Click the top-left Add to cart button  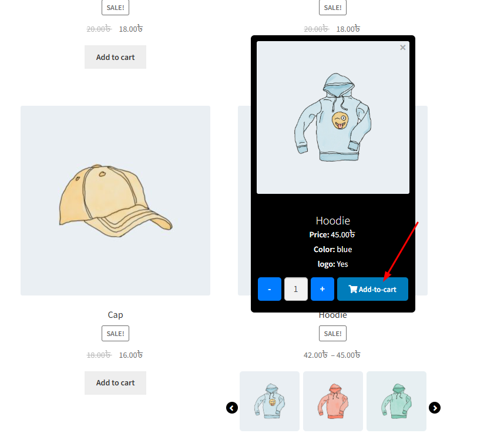click(115, 57)
